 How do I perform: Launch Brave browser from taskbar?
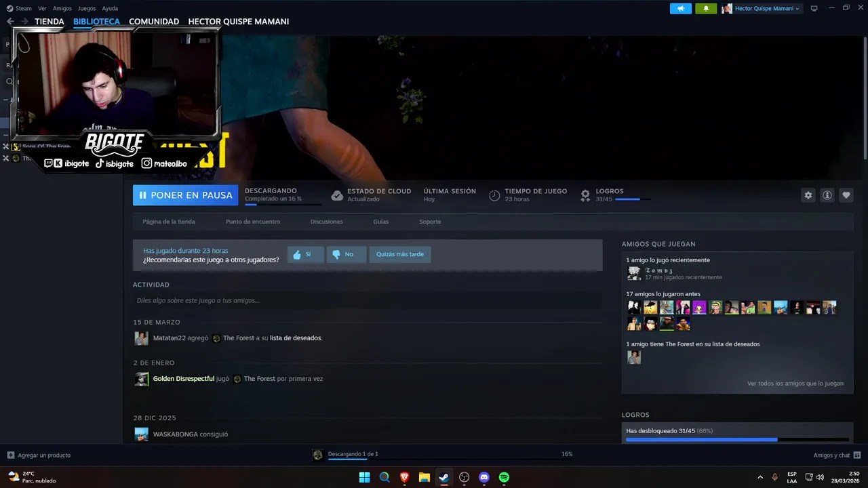404,477
